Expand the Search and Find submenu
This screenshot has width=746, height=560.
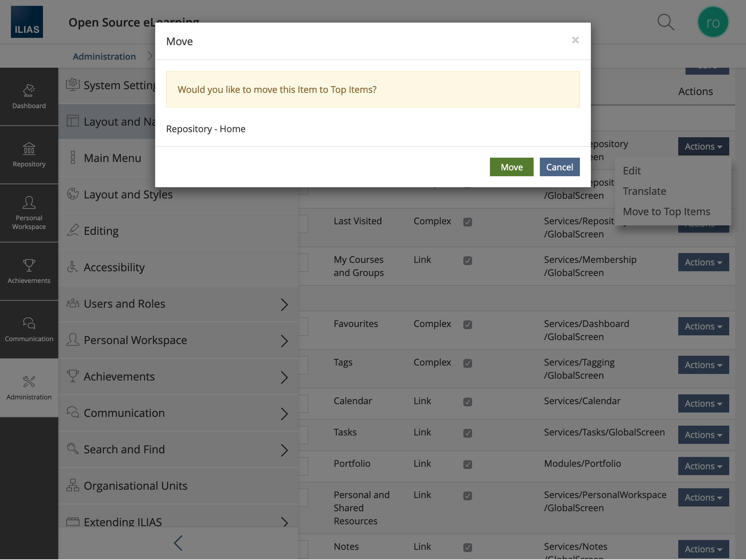[x=284, y=450]
